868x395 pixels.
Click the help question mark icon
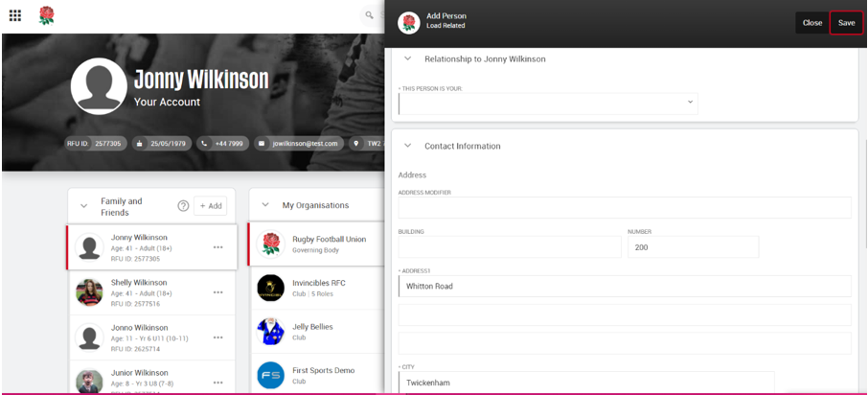tap(183, 206)
